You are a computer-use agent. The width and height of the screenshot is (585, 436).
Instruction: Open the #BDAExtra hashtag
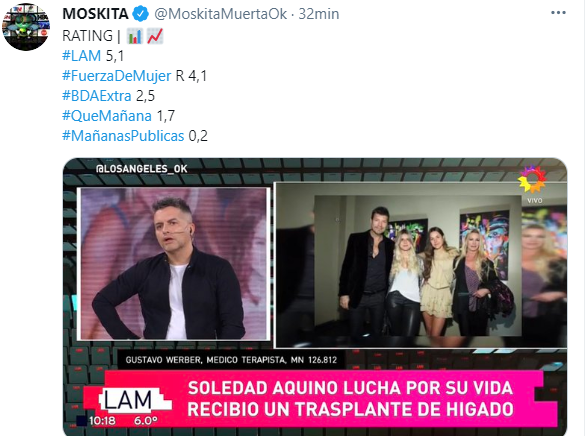click(97, 96)
